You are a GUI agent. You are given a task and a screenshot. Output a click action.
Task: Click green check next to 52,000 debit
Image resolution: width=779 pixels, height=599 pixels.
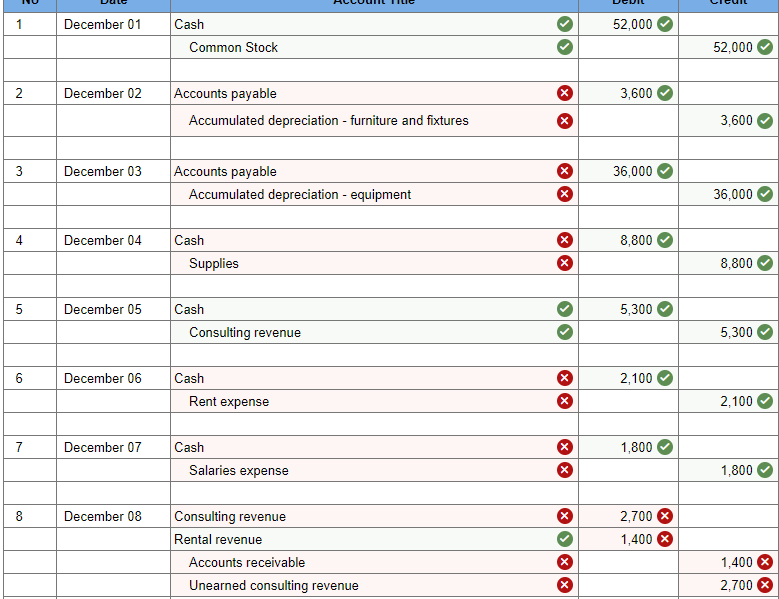(x=665, y=24)
